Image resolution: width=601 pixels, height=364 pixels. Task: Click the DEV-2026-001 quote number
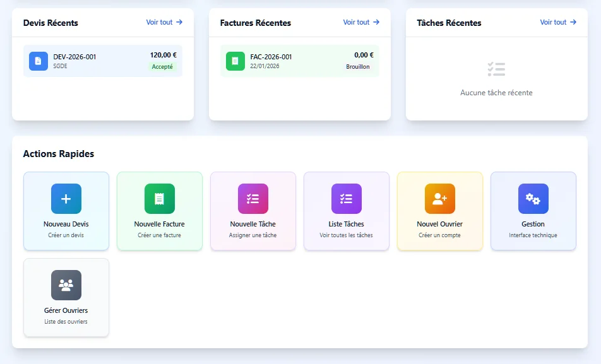(74, 57)
